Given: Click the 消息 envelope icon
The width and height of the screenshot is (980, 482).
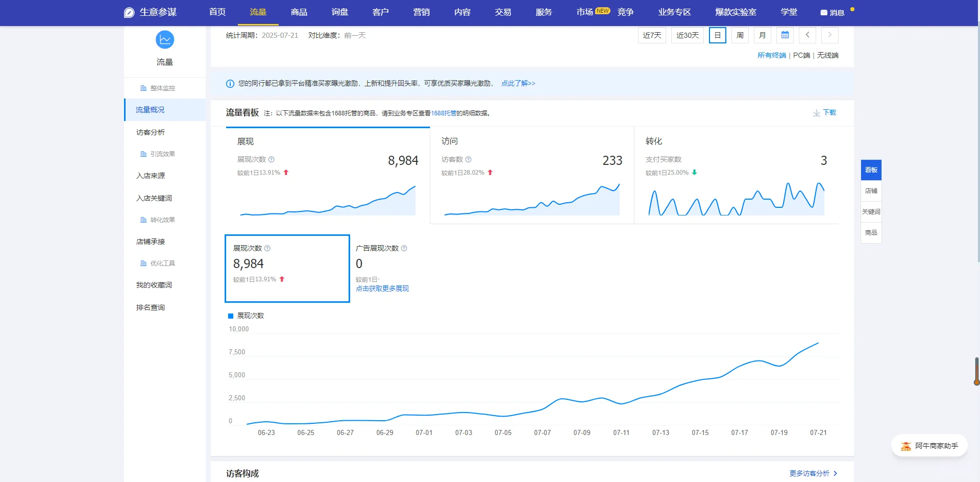Looking at the screenshot, I should coord(824,13).
